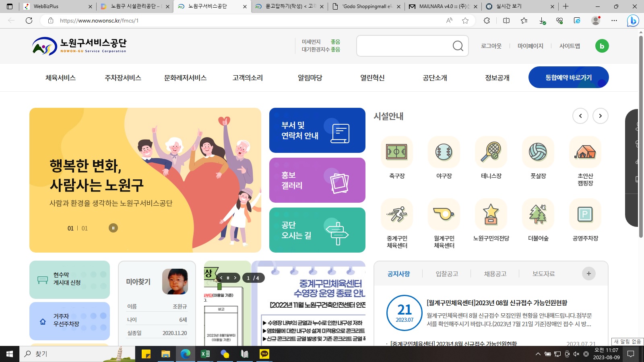644x362 pixels.
Task: Open the 테니스장 tennis racket icon
Action: click(x=491, y=152)
